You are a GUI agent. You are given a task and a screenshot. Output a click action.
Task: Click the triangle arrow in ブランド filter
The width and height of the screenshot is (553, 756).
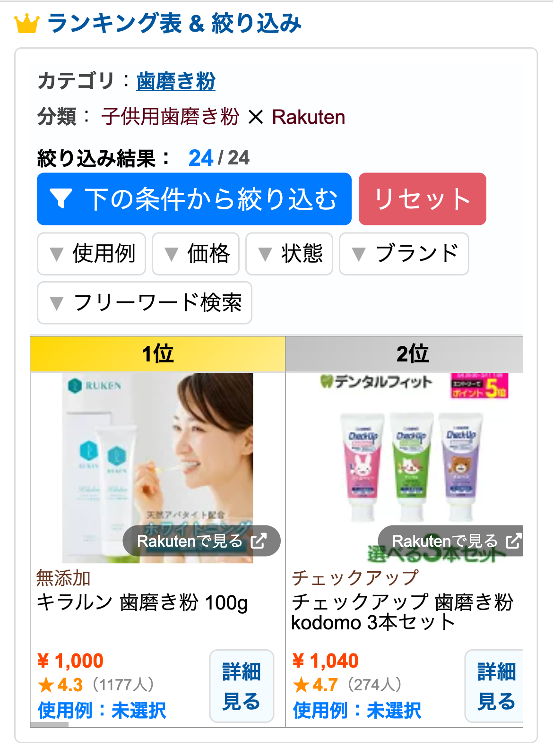click(x=359, y=254)
